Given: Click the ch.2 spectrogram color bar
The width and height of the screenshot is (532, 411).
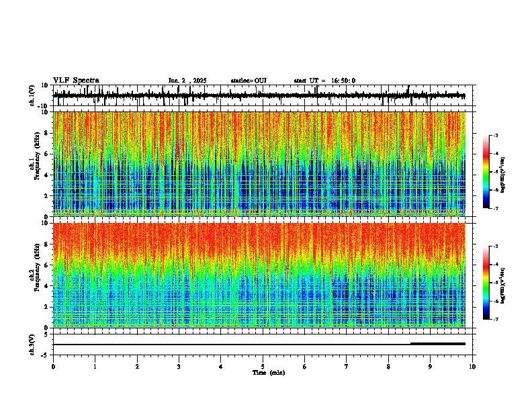Looking at the screenshot, I should point(486,283).
